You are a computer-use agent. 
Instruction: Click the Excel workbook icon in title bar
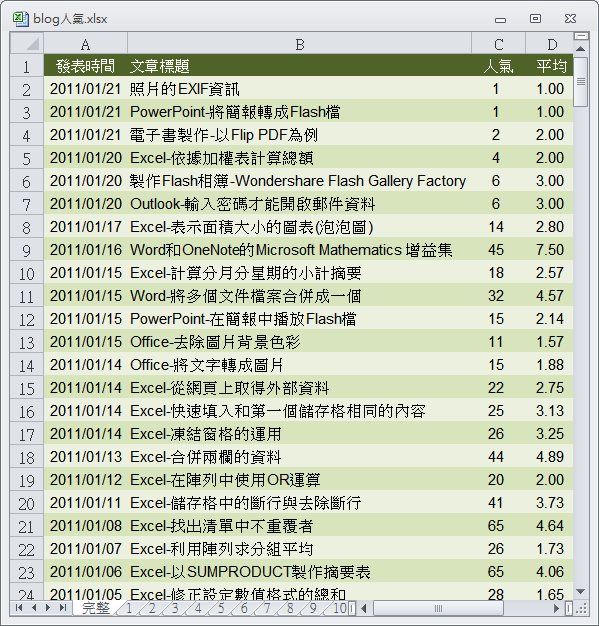click(x=20, y=19)
